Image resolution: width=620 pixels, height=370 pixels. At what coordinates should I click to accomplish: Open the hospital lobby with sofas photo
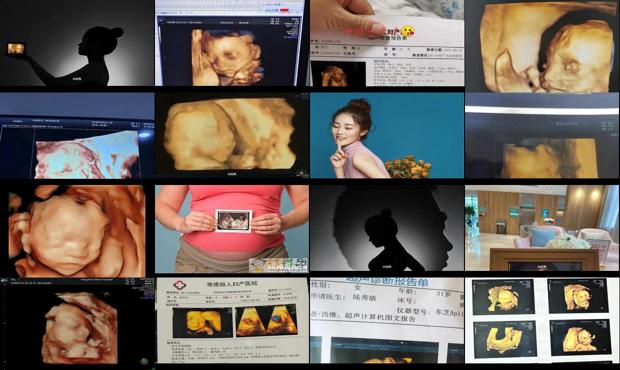click(x=542, y=228)
